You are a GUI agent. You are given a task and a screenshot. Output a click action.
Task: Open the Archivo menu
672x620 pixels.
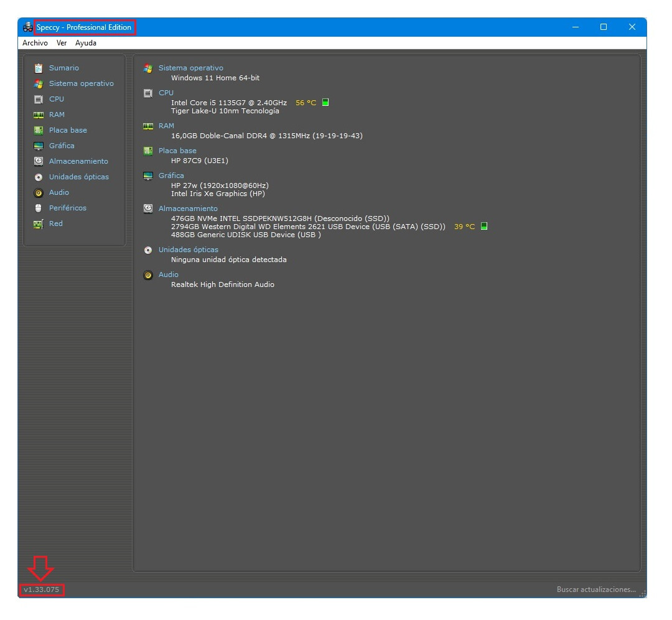coord(35,43)
